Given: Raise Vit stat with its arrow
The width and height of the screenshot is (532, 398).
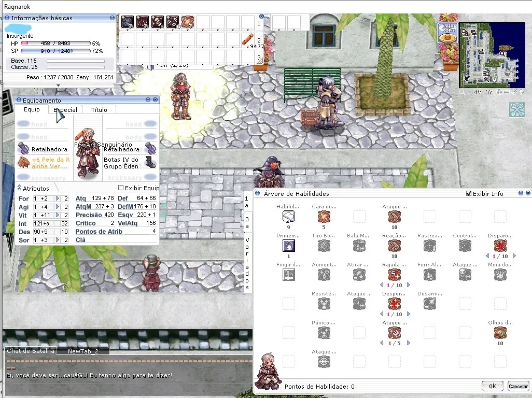Looking at the screenshot, I should 58,215.
